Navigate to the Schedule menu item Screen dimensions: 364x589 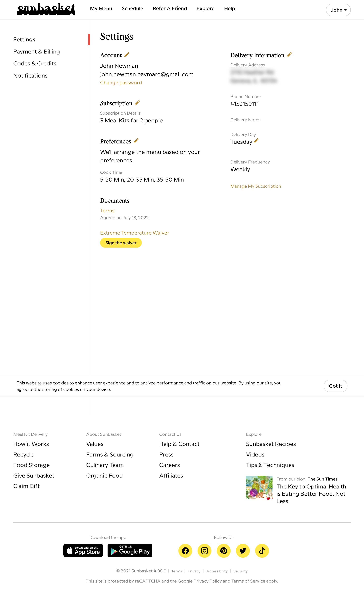(132, 8)
